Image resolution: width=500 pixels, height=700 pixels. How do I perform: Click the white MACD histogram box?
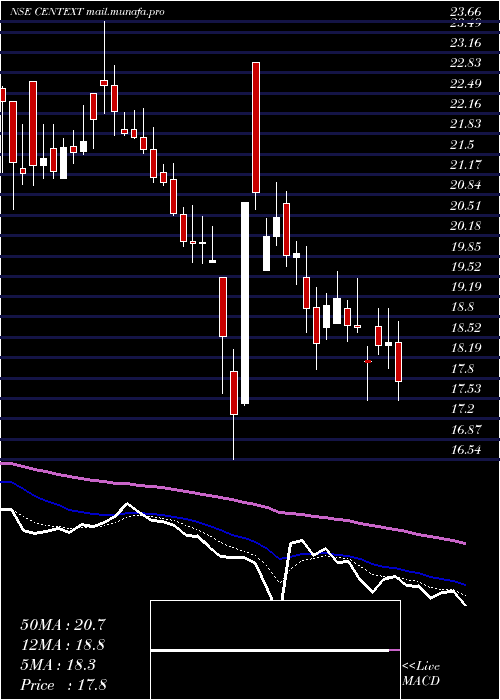(x=275, y=650)
